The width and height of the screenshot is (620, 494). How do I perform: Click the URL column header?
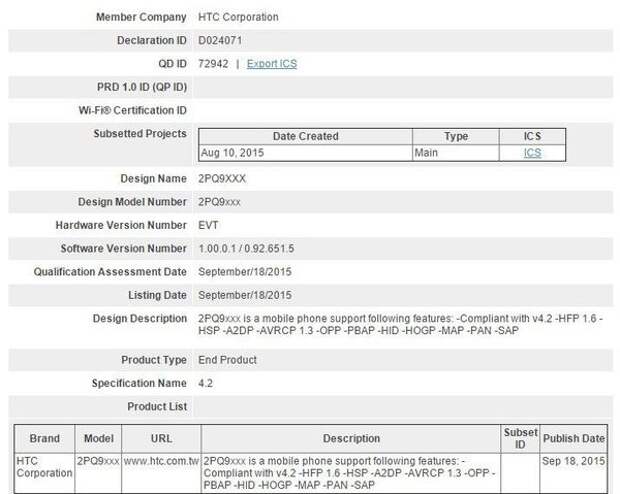161,439
